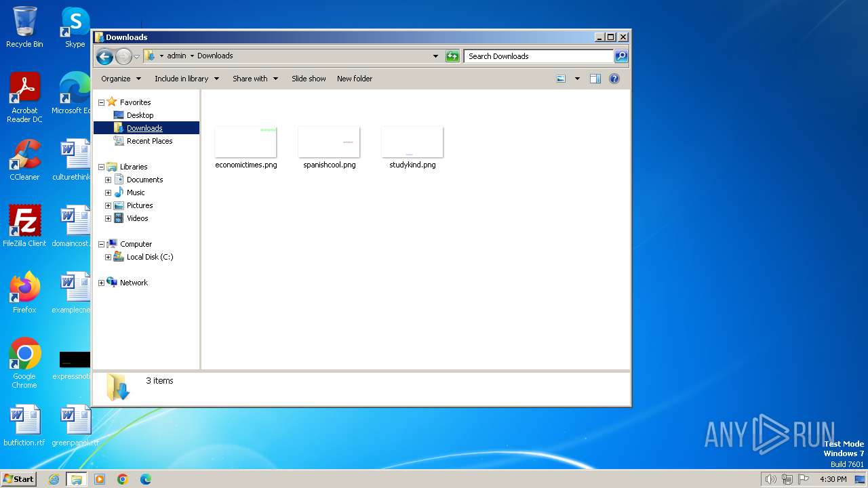Click the Change your view icon
Viewport: 868px width, 488px height.
(x=561, y=79)
